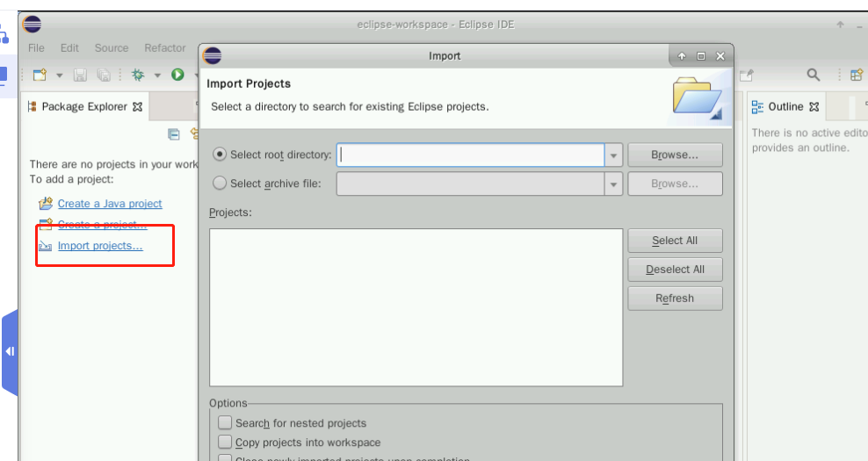Click the archive file combo box field
Viewport: 868px width, 461px height.
click(x=471, y=184)
